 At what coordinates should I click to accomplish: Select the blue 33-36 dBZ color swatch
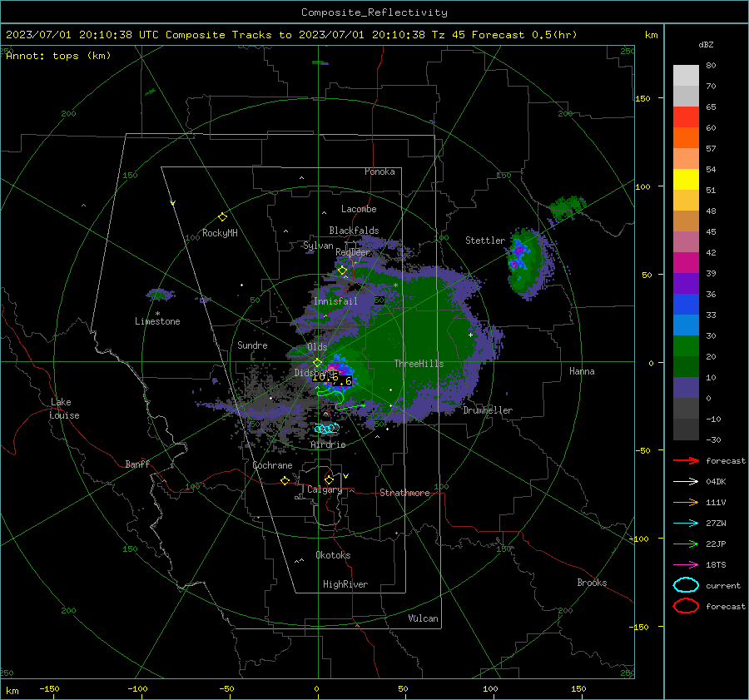click(686, 305)
